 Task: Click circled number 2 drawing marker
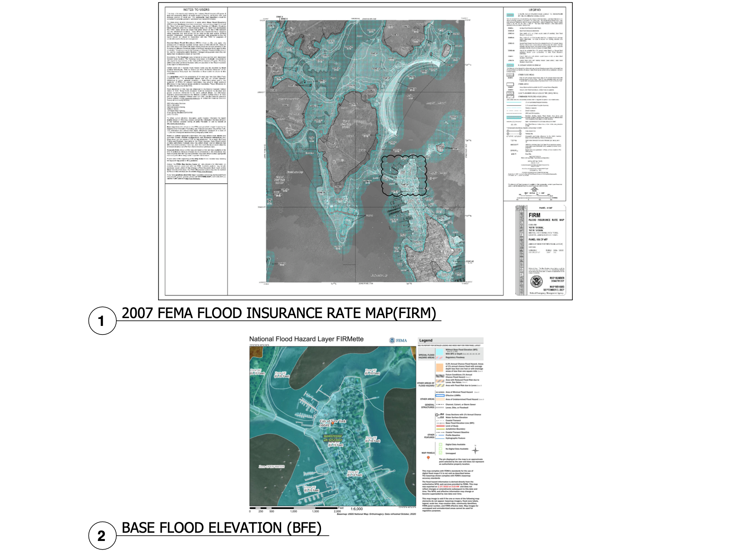(x=102, y=536)
